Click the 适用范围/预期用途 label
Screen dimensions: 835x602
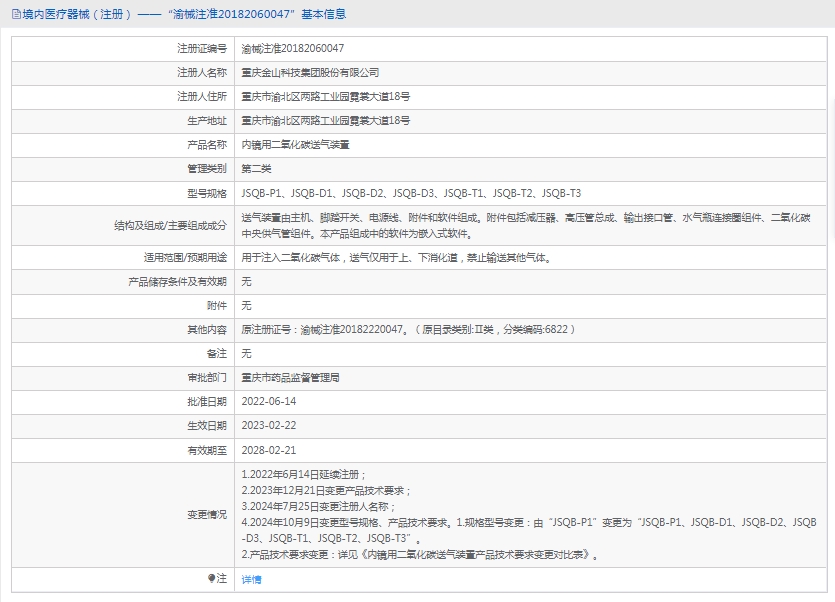185,258
